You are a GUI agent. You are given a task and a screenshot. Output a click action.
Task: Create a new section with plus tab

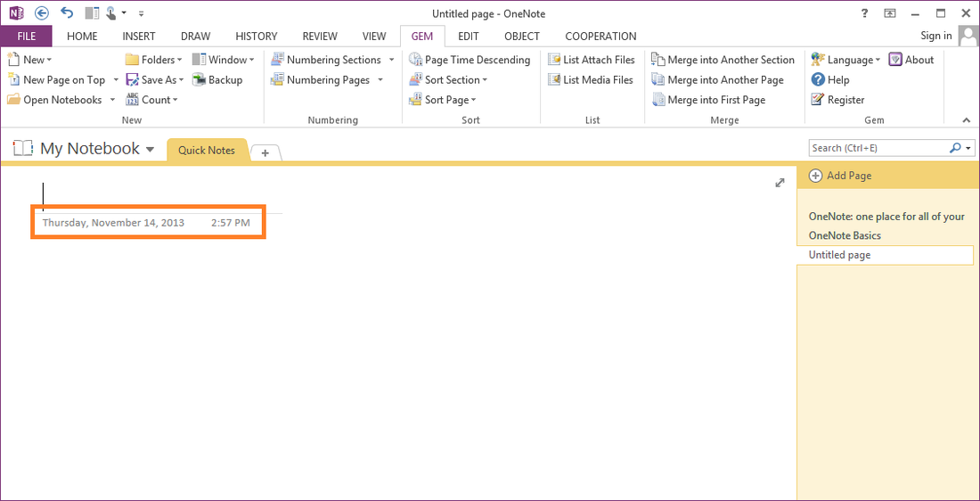265,152
